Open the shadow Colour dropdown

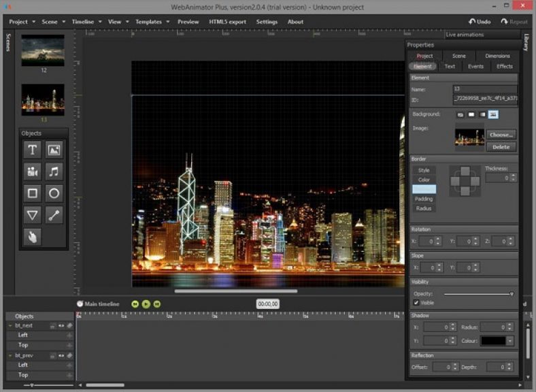[509, 340]
